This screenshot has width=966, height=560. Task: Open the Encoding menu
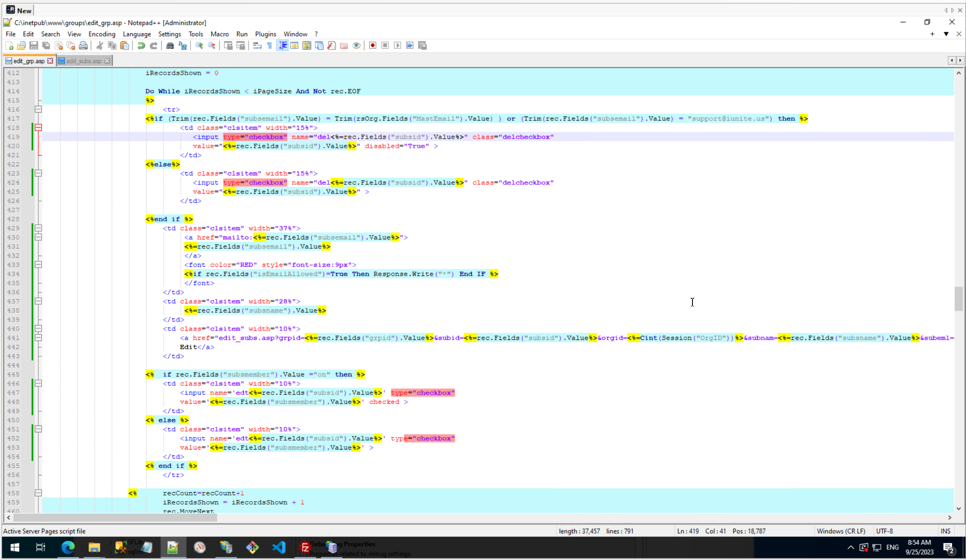pos(102,34)
